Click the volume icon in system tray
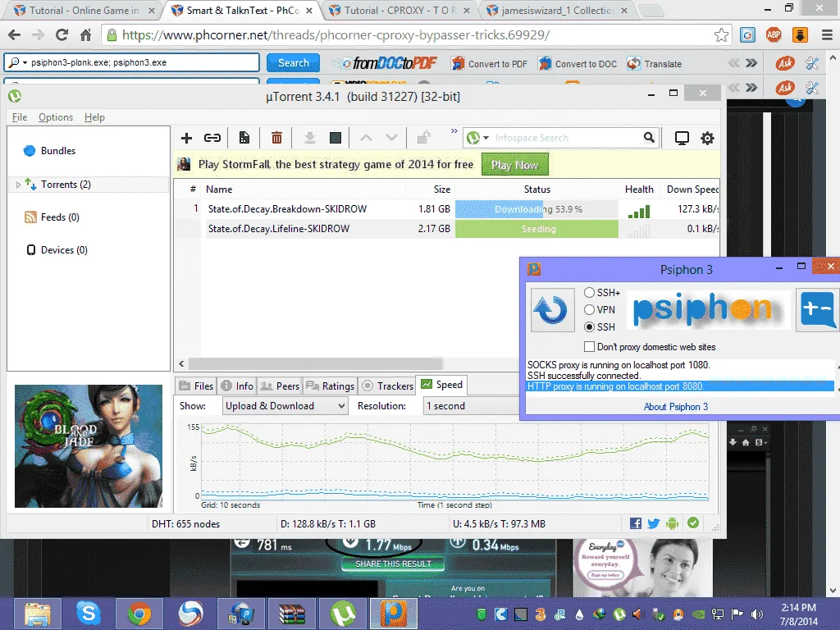The width and height of the screenshot is (840, 630). coord(757,614)
